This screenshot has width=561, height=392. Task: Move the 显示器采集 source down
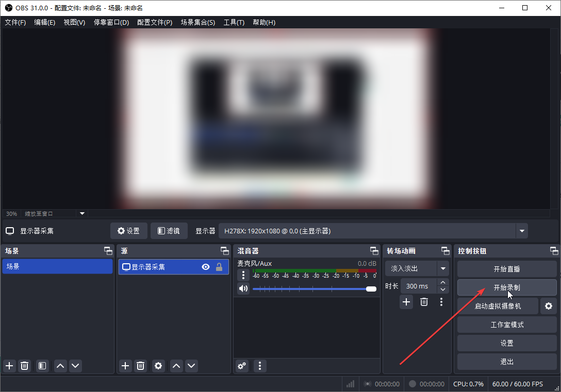pos(191,366)
